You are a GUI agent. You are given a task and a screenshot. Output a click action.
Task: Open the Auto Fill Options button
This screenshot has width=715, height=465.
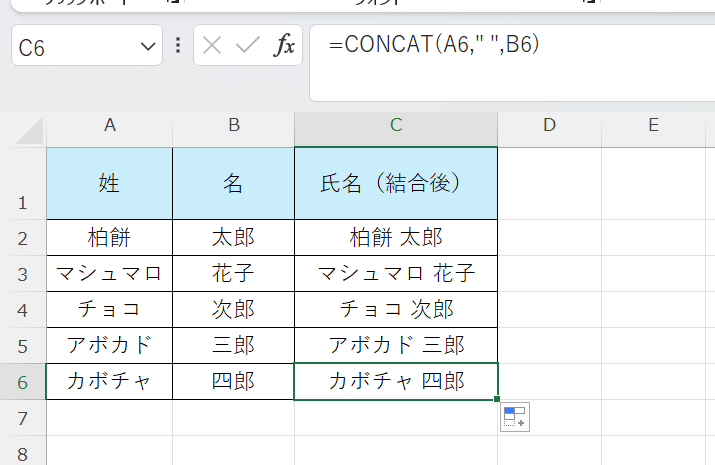(516, 418)
